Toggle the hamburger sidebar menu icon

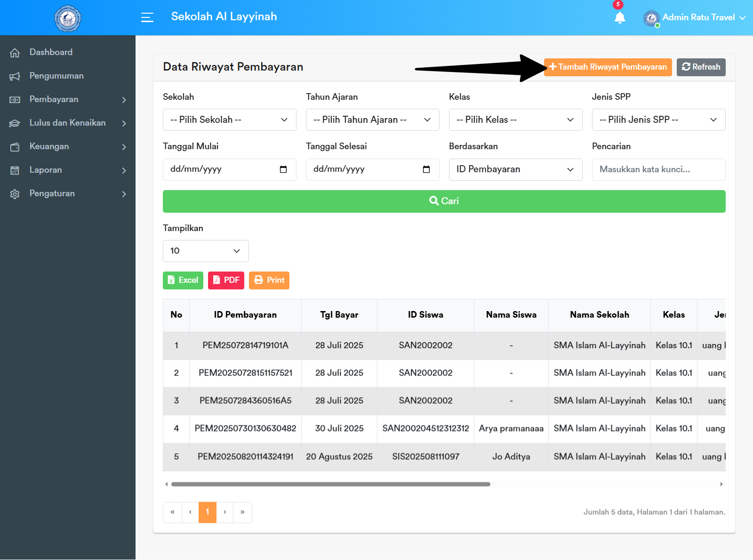pyautogui.click(x=147, y=17)
